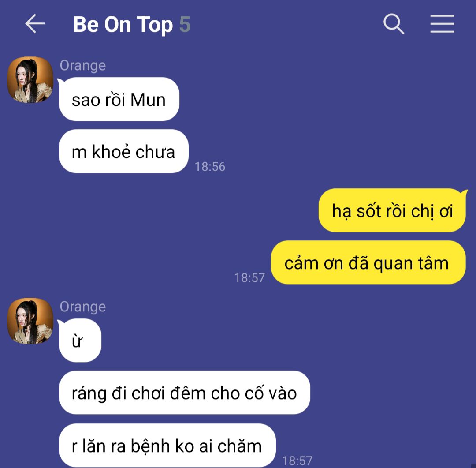The height and width of the screenshot is (468, 476).
Task: Select the 'm khoẻ chưa' message bubble
Action: (x=123, y=151)
